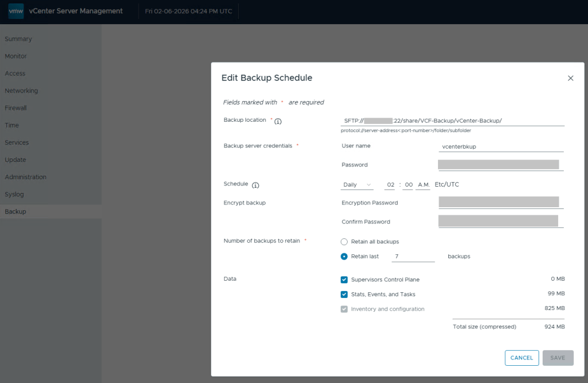
Task: Click the retain last backups number field
Action: point(413,256)
